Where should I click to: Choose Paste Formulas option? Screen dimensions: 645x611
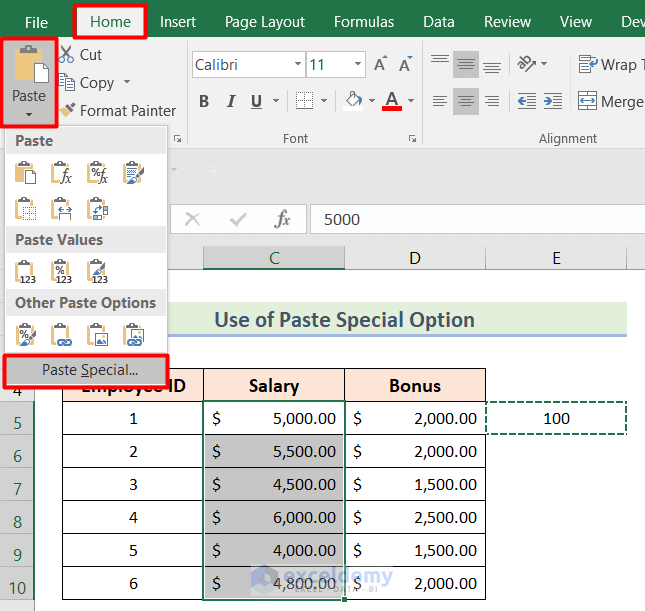tap(61, 173)
